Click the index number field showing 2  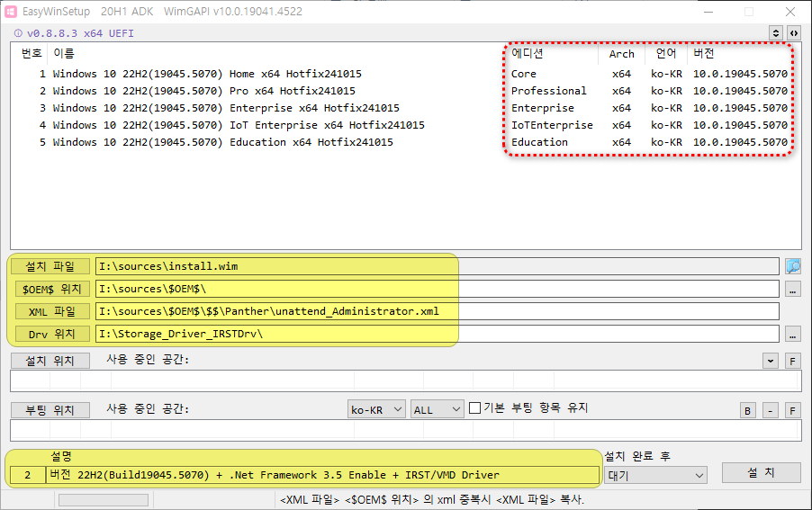click(27, 475)
